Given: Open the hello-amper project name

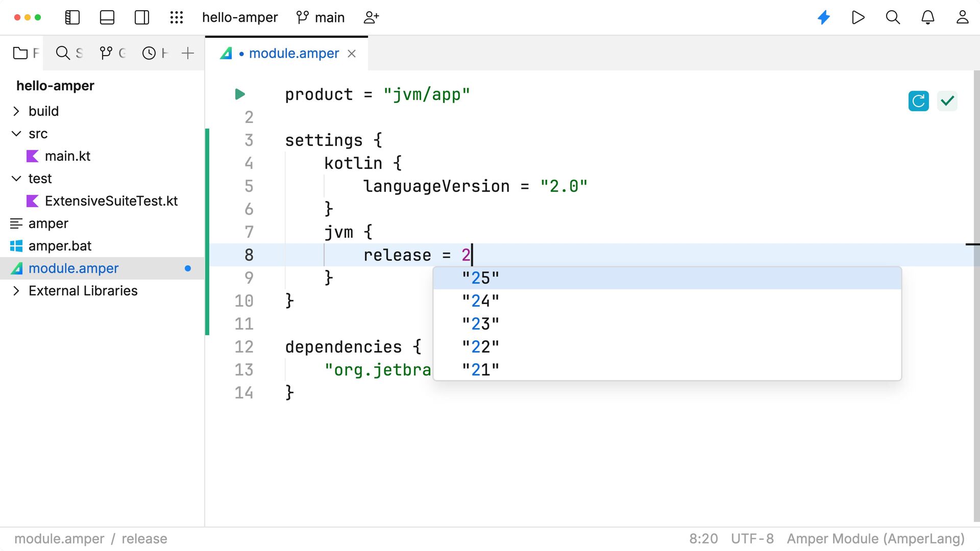Looking at the screenshot, I should [240, 17].
